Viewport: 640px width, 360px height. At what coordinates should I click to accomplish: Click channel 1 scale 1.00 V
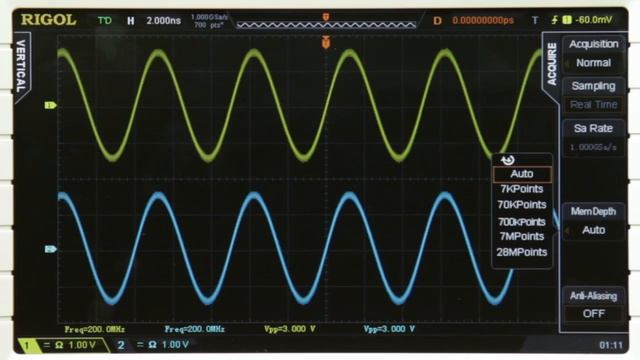[x=82, y=345]
